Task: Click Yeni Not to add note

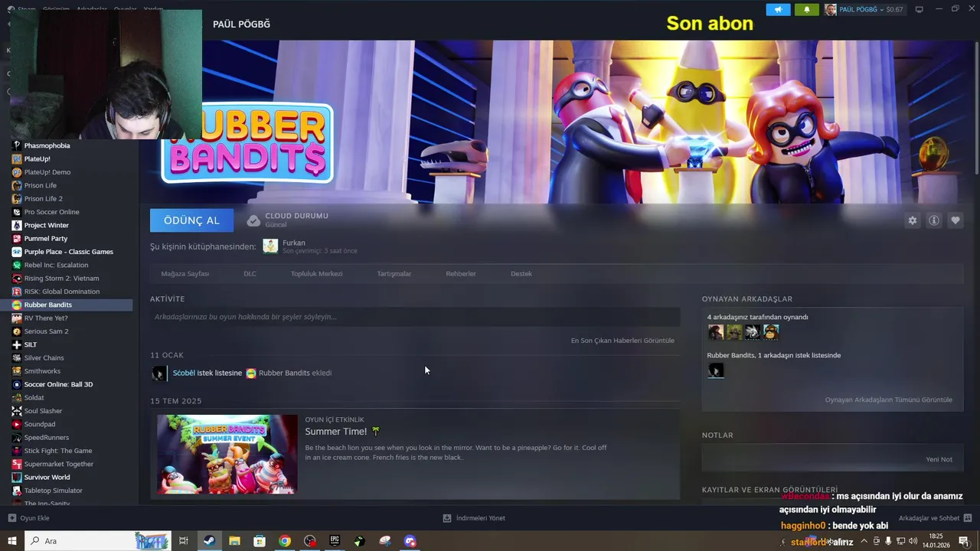Action: pos(939,459)
